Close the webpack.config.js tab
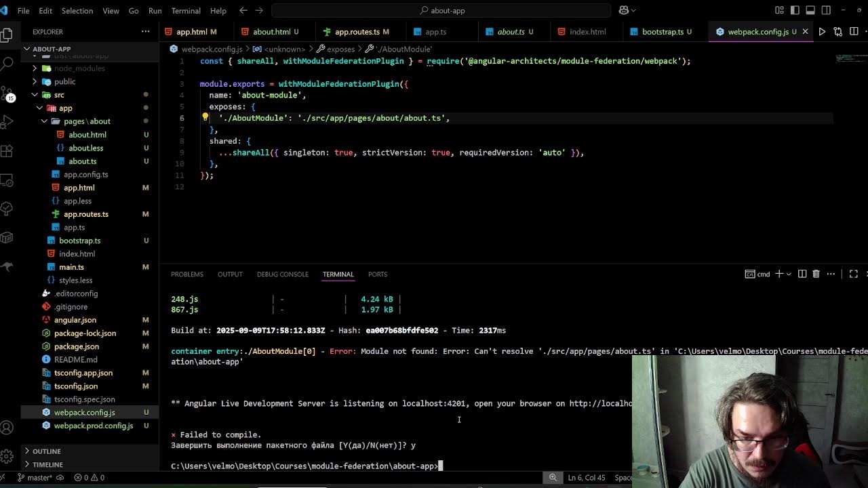The image size is (868, 488). (x=805, y=32)
